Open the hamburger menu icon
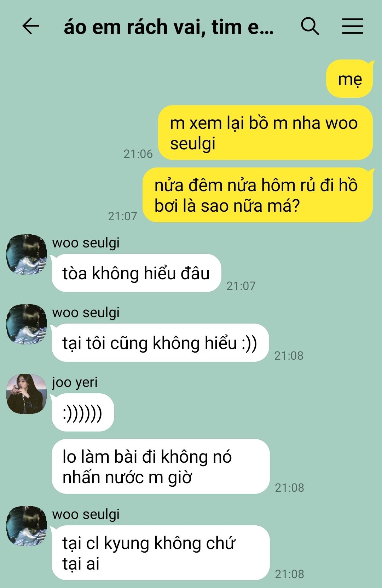This screenshot has height=588, width=382. click(352, 26)
